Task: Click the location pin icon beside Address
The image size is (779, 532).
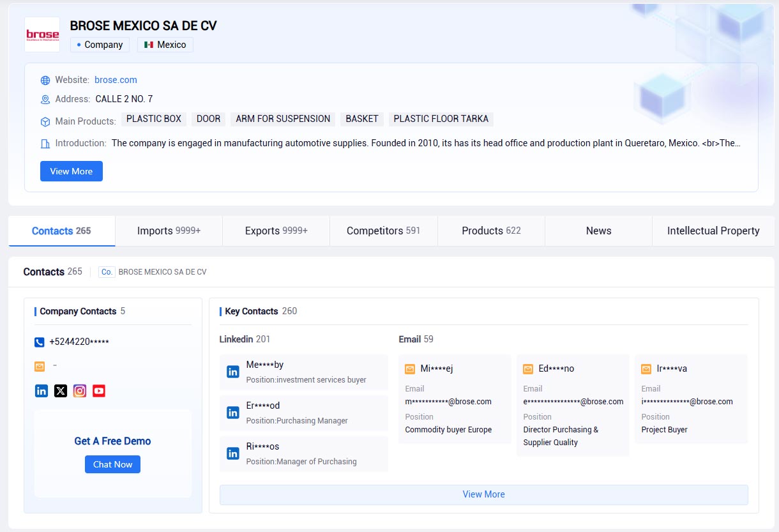Action: pos(45,100)
